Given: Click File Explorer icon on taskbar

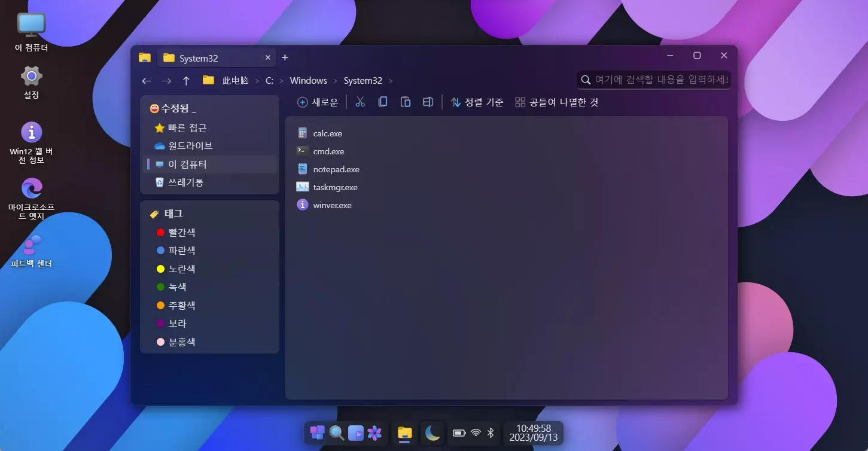Looking at the screenshot, I should pyautogui.click(x=405, y=433).
